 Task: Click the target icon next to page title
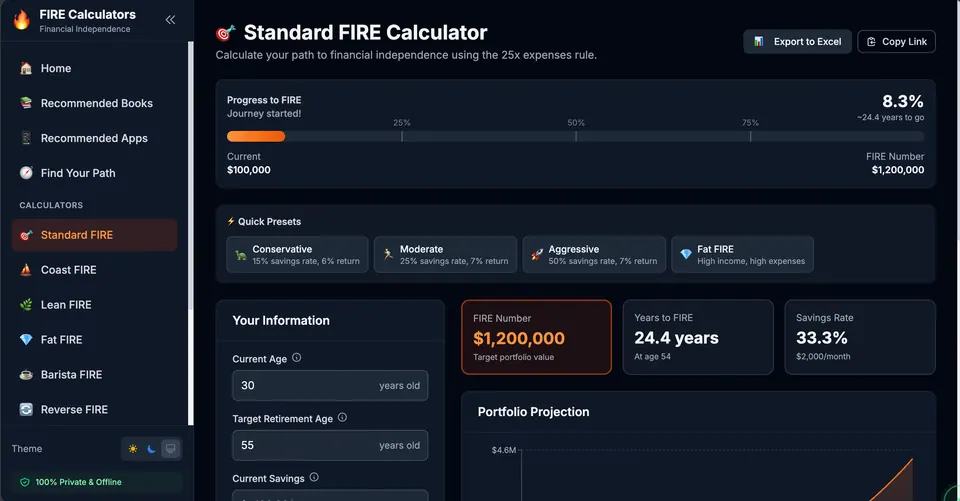tap(225, 32)
